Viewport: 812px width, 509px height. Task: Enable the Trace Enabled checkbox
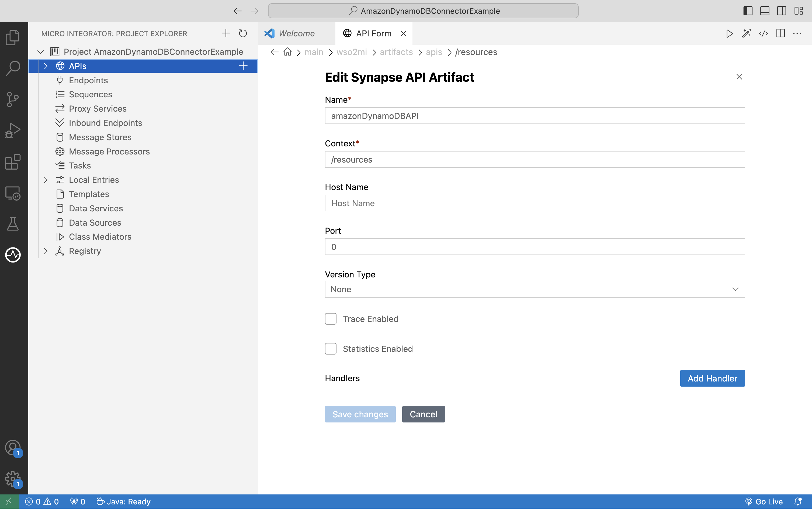pos(331,318)
